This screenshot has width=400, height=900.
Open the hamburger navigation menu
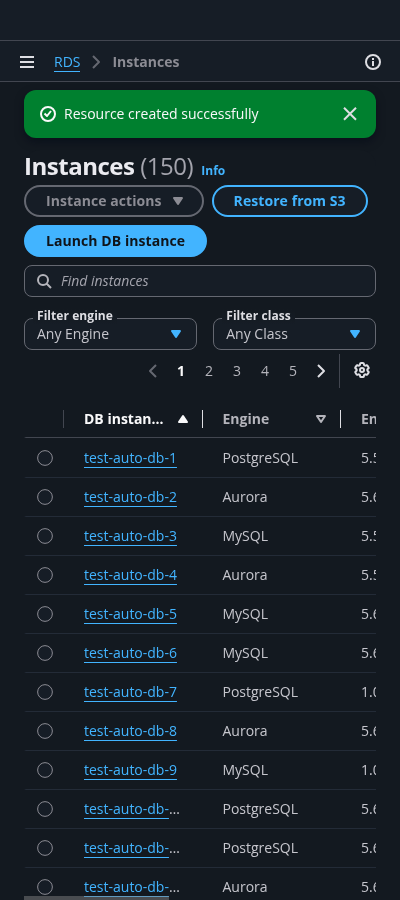(x=27, y=62)
